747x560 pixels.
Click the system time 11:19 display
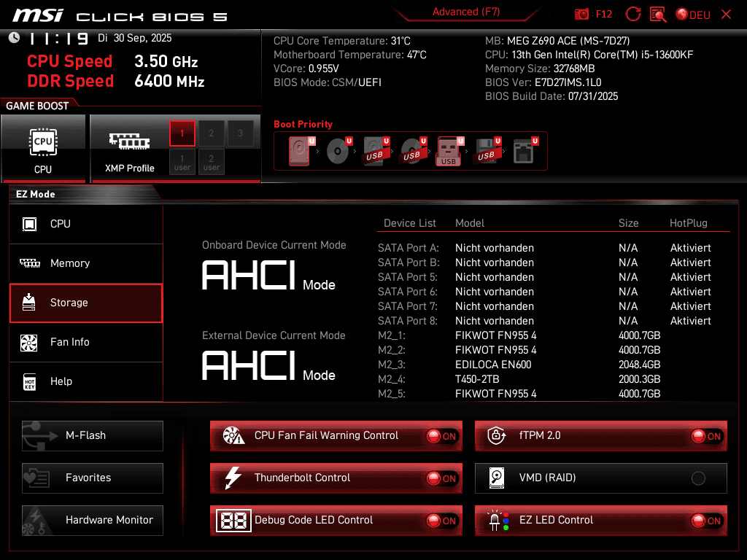[x=59, y=38]
